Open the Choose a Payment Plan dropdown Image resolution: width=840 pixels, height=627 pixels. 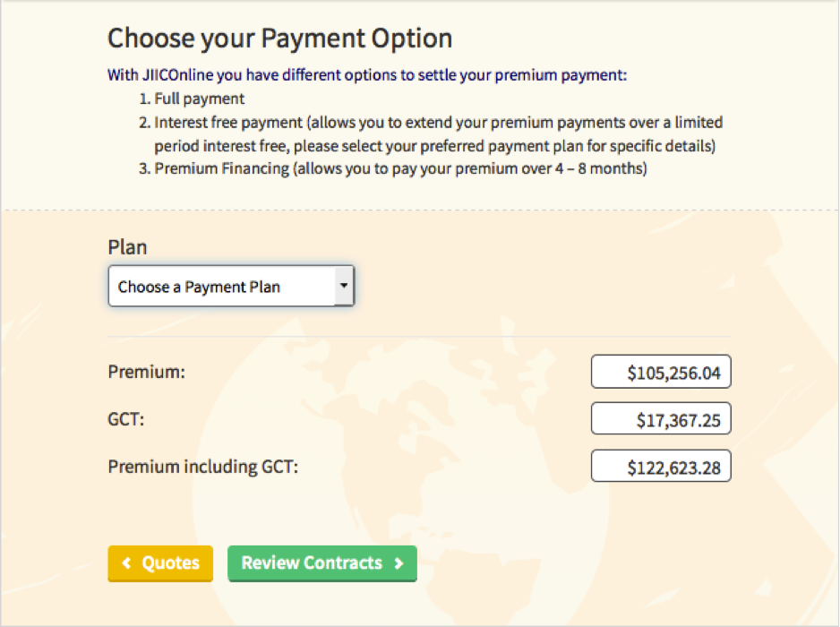[x=230, y=287]
